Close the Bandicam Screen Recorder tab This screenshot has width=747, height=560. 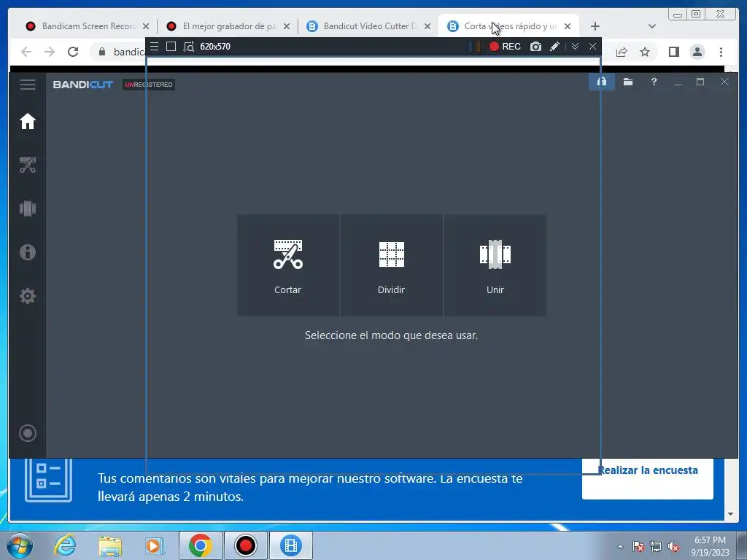[x=146, y=26]
